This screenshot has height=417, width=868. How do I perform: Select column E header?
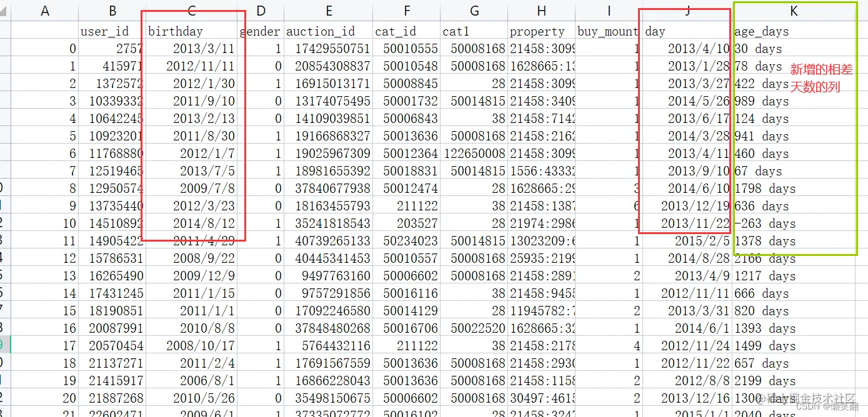click(x=328, y=11)
